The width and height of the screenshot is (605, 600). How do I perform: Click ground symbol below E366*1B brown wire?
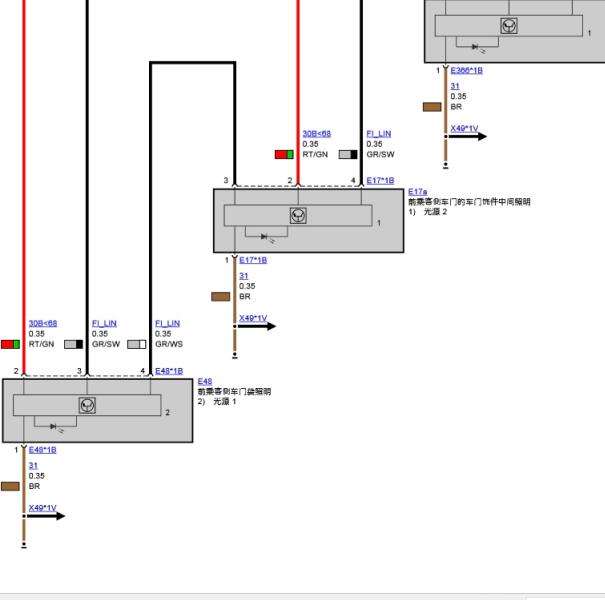(x=446, y=166)
